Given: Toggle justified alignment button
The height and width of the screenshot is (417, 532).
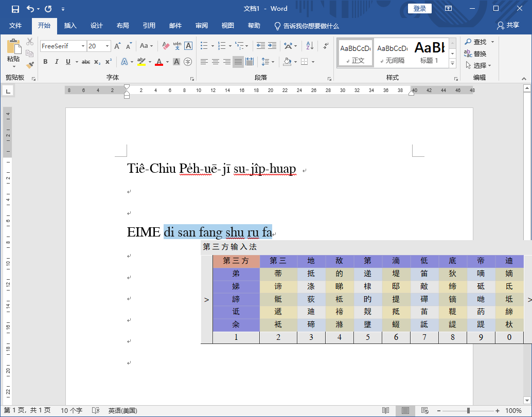Looking at the screenshot, I should (238, 62).
